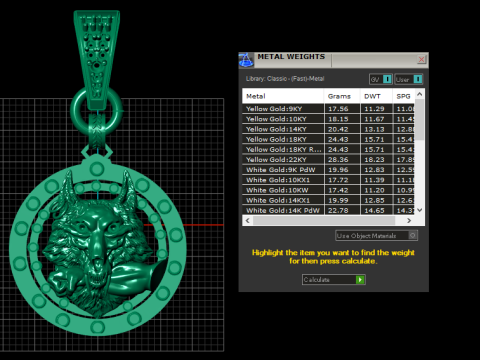The image size is (480, 360).
Task: Click the Use Object Materials button's icon
Action: [413, 236]
